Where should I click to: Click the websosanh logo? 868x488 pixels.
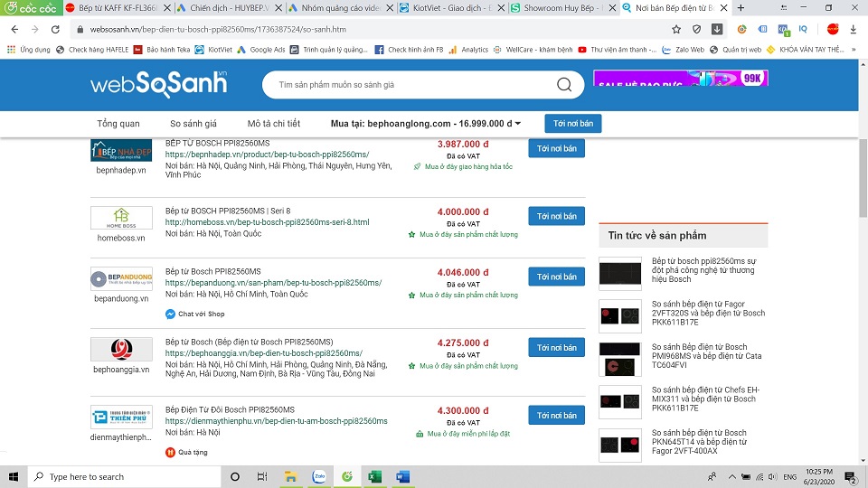[159, 84]
